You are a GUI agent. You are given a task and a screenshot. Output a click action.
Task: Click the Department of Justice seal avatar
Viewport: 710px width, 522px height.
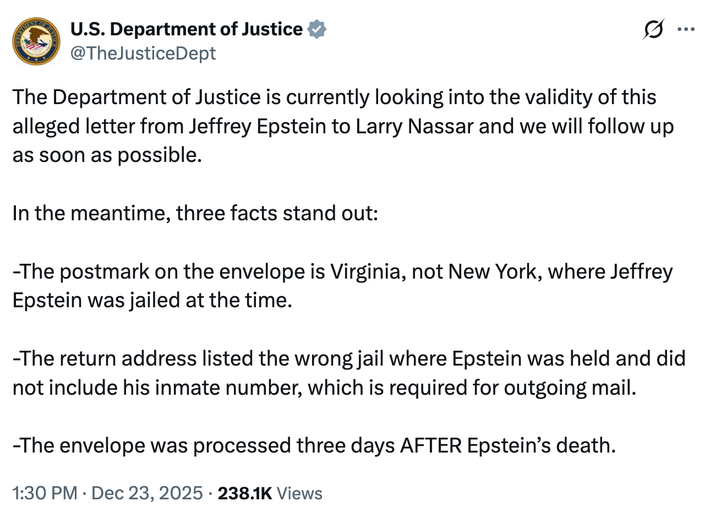tap(36, 41)
